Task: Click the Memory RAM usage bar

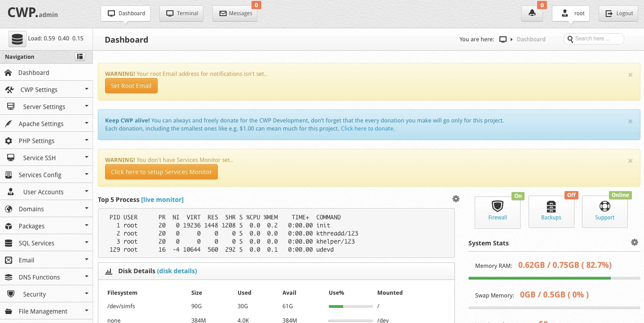Action: (554, 278)
